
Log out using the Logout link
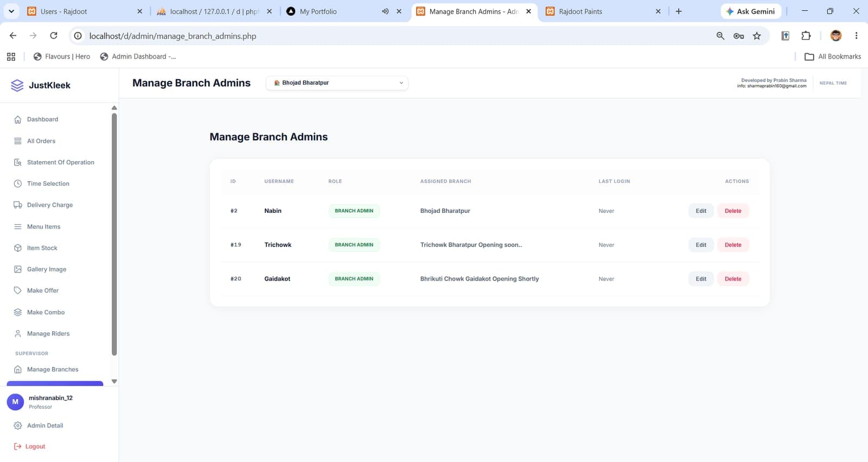point(30,447)
